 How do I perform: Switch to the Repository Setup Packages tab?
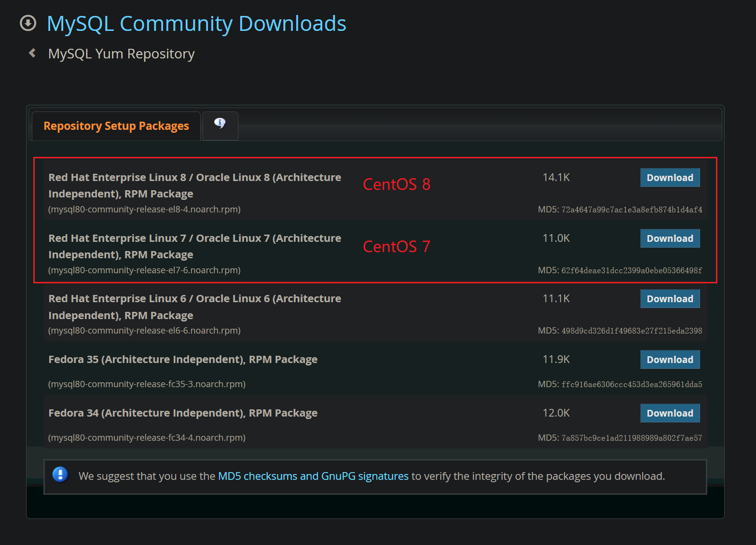point(116,126)
